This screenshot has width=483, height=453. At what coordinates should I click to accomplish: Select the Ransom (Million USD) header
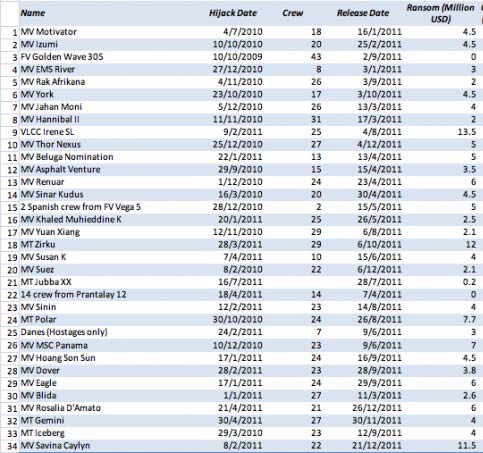[x=440, y=13]
